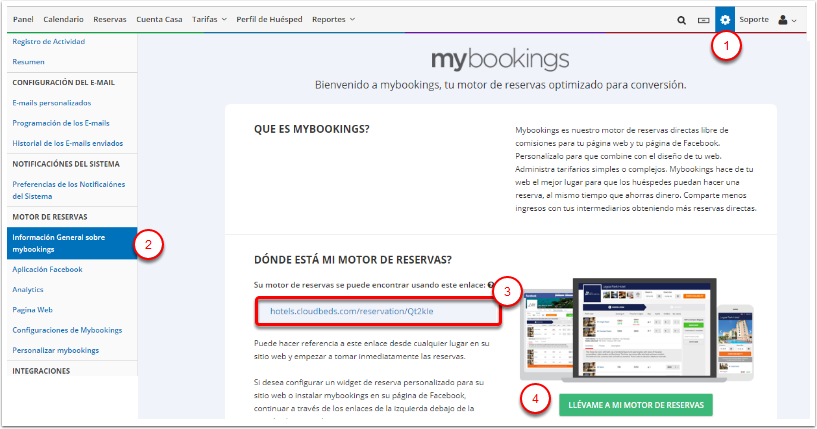Click the Dónde está mi motor de reservas heading
This screenshot has width=817, height=429.
click(353, 260)
